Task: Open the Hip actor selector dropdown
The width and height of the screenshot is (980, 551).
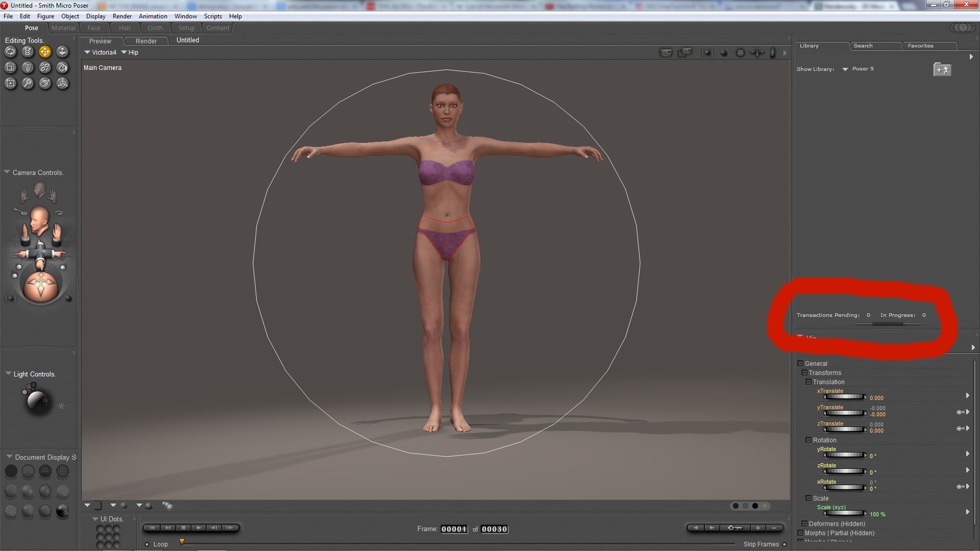Action: click(130, 53)
